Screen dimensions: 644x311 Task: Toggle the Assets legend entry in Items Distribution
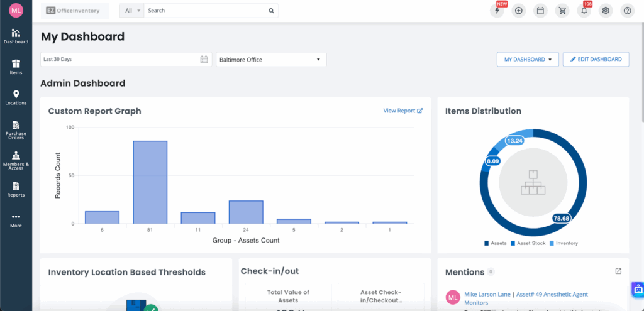coord(495,243)
